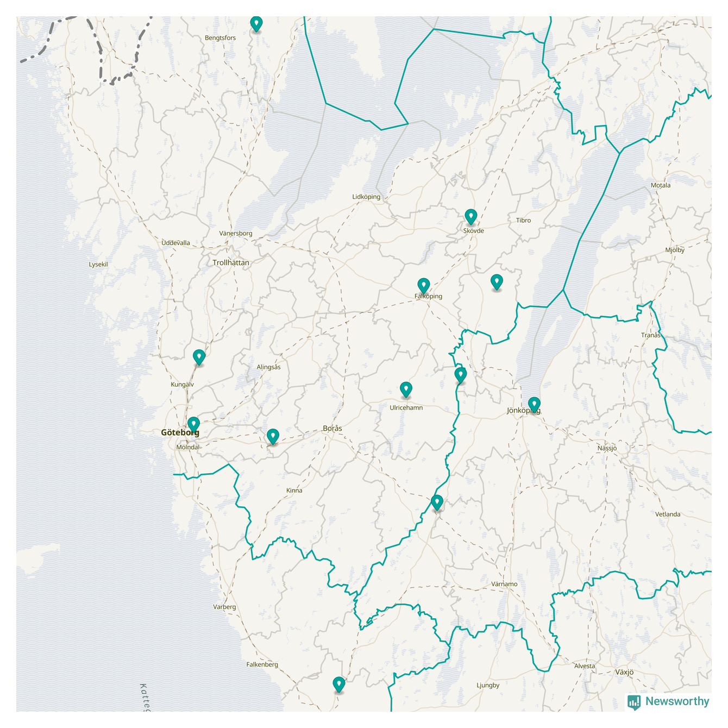Screen dimensions: 728x728
Task: Click the map pin near Bengtsfors
Action: pyautogui.click(x=256, y=24)
